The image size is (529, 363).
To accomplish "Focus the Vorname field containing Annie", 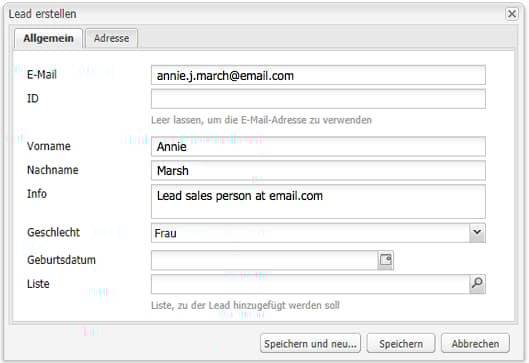I will pyautogui.click(x=318, y=146).
